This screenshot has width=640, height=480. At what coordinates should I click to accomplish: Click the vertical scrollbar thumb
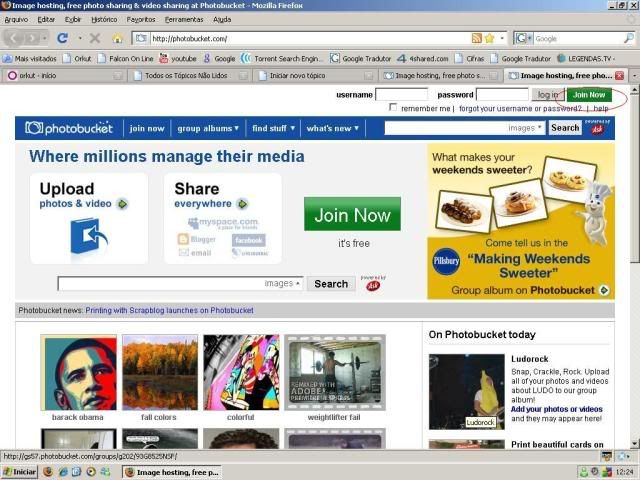click(x=635, y=178)
